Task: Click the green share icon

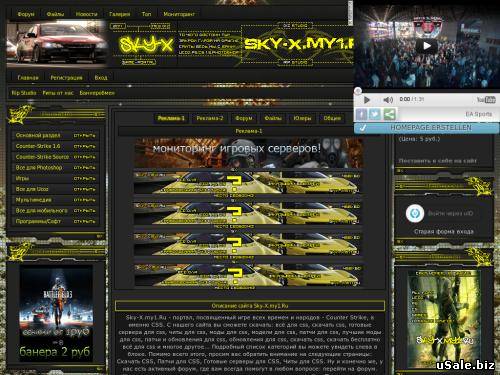Action: click(x=389, y=114)
